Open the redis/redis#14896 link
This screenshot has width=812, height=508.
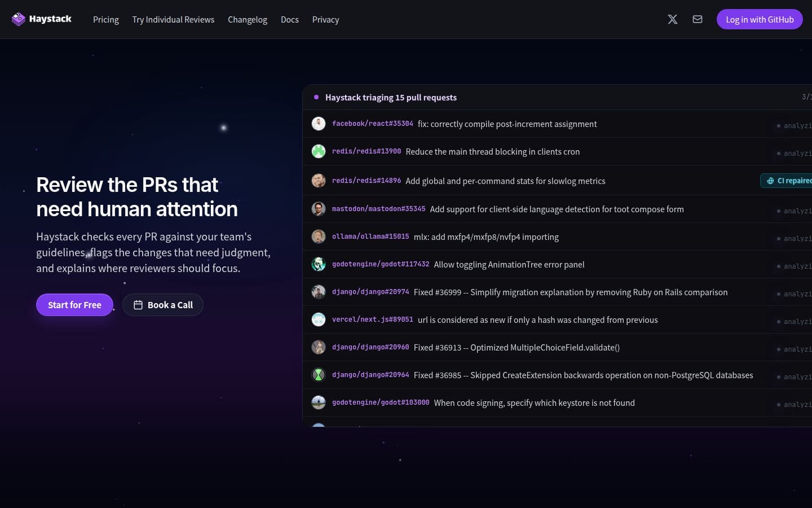367,181
